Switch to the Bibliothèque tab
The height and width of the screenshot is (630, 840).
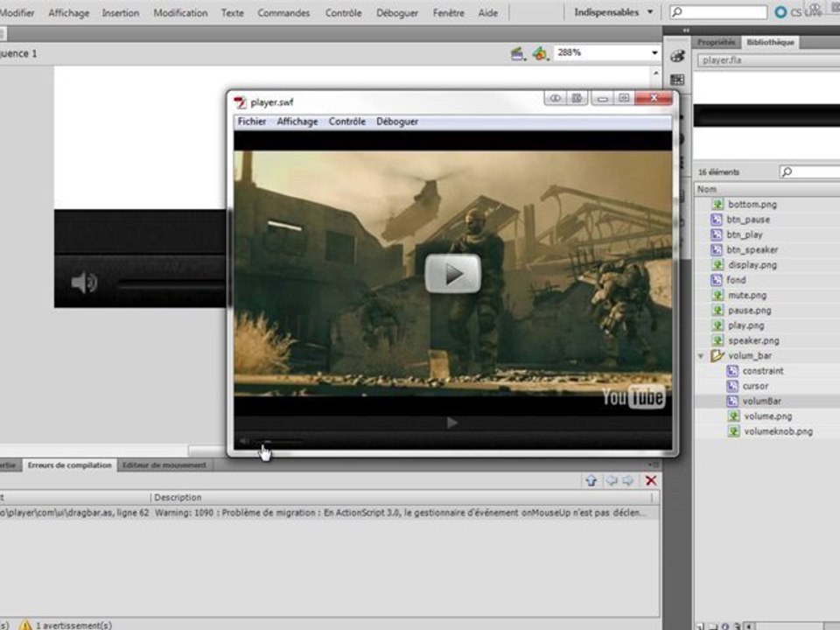tap(770, 42)
